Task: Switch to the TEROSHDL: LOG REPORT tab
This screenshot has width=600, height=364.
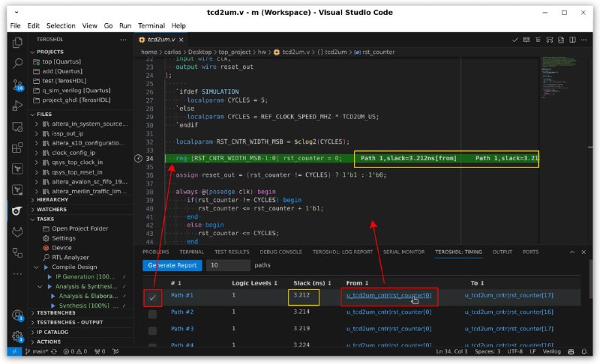Action: (343, 252)
